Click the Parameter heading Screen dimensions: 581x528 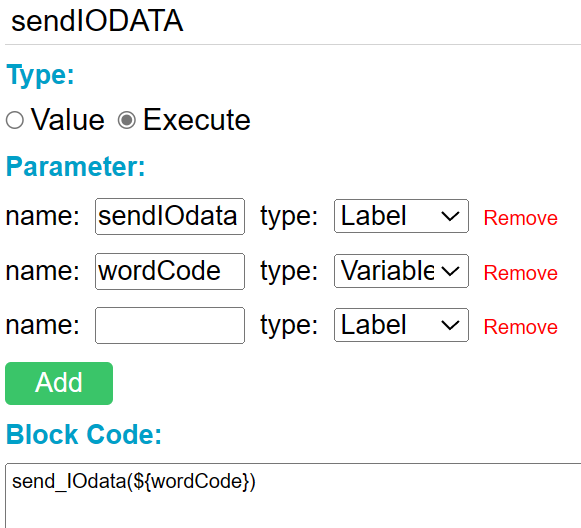tap(76, 166)
